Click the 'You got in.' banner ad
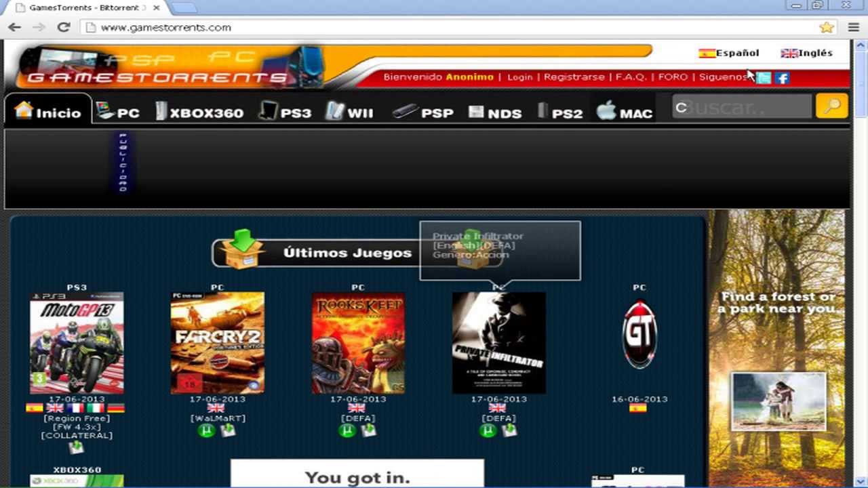Image resolution: width=868 pixels, height=488 pixels. click(x=357, y=473)
